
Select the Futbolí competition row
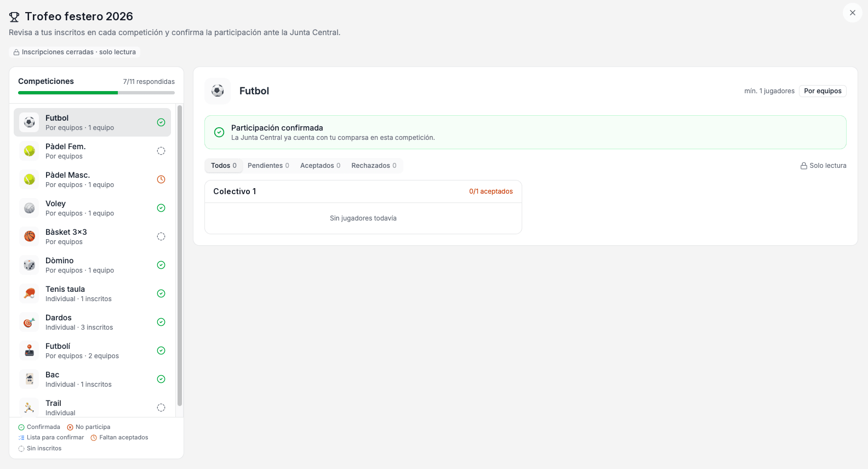92,351
